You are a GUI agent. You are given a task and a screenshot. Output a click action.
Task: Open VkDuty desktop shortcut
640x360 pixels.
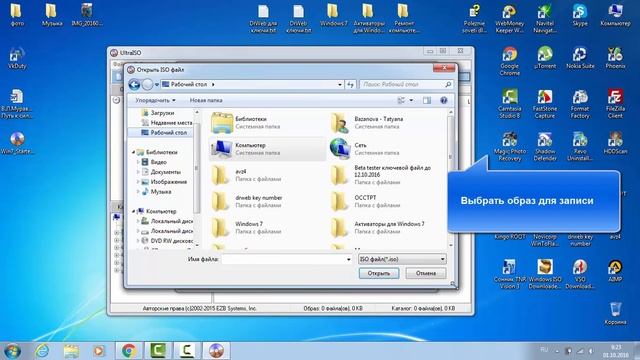click(x=17, y=58)
